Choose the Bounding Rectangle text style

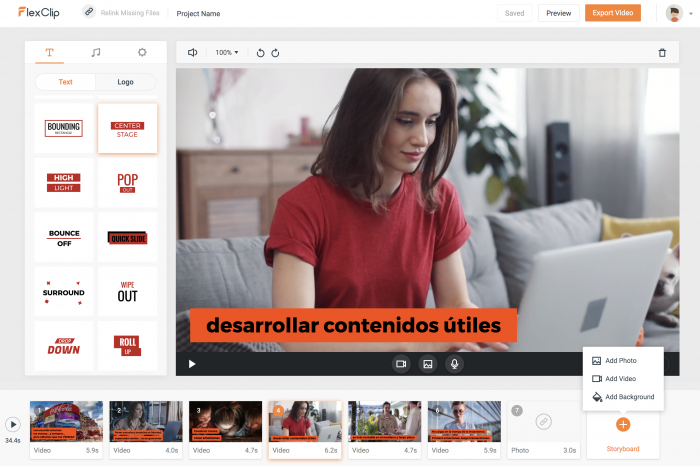tap(64, 129)
